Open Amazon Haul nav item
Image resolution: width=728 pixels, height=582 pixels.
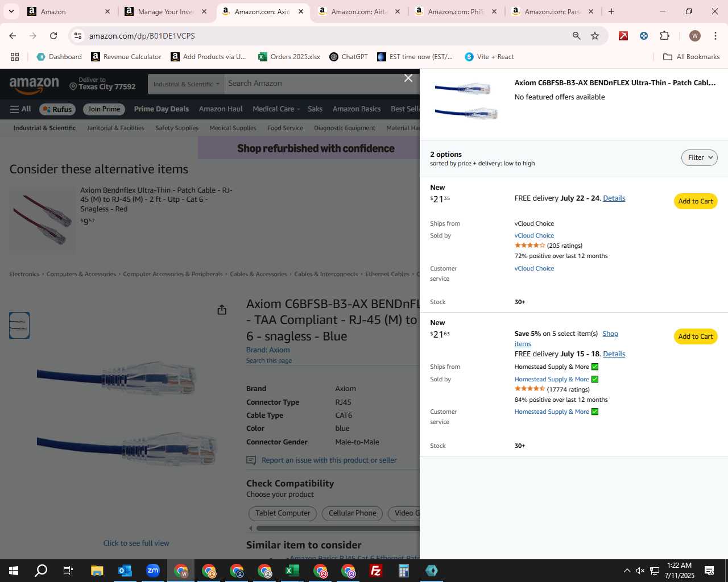pos(221,109)
